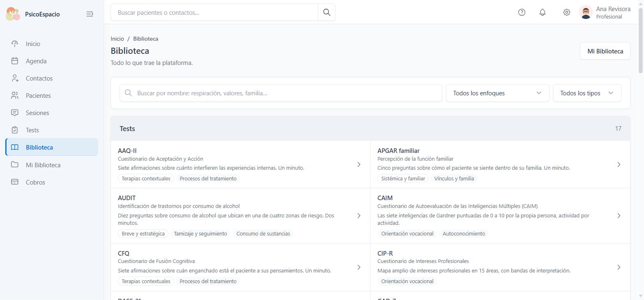Click the search magnifier button in the top bar

(327, 12)
